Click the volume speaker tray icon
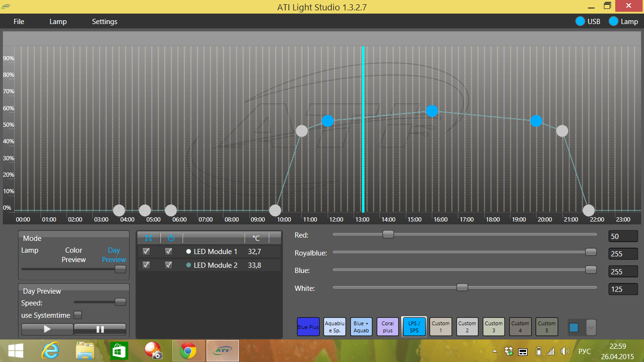Viewport: 644px width, 362px height. 564,351
